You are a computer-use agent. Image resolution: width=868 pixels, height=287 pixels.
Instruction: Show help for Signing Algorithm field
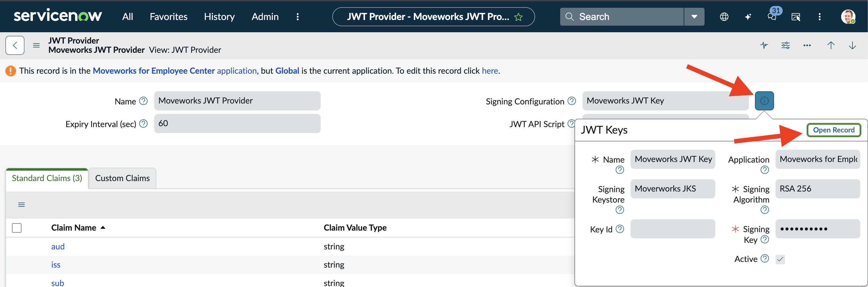764,210
